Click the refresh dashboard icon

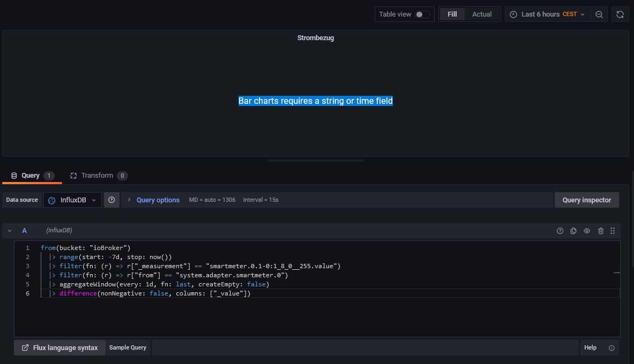tap(620, 14)
